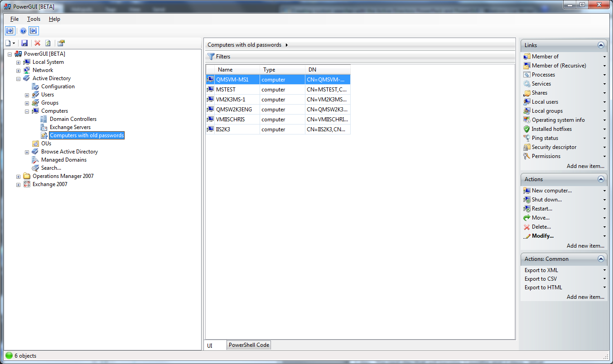This screenshot has height=364, width=613.
Task: Switch to the PowerShell Code tab
Action: 249,345
